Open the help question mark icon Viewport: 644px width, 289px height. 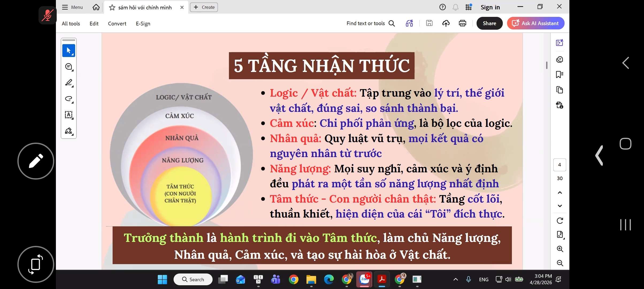point(443,7)
